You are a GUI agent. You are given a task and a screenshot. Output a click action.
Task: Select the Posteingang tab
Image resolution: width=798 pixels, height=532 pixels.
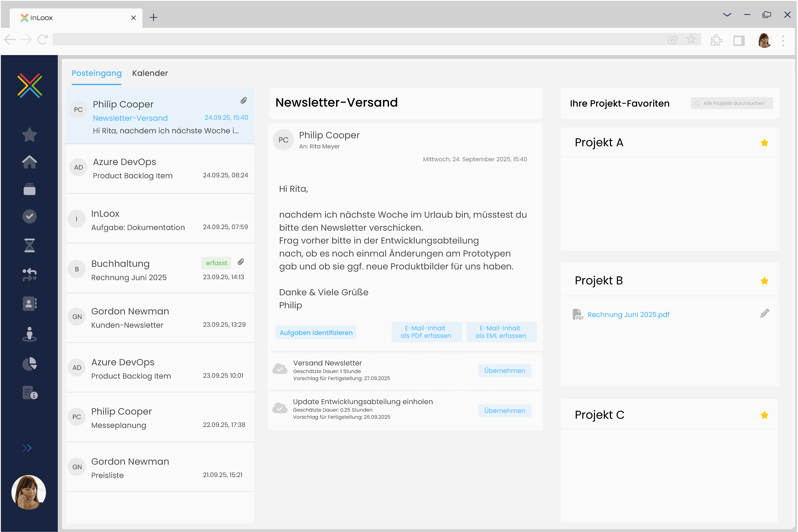click(x=96, y=73)
